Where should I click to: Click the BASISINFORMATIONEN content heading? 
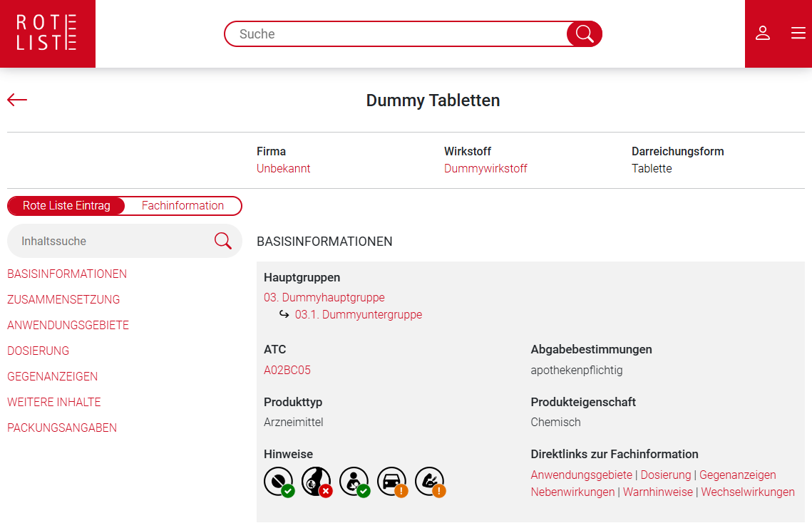point(324,242)
